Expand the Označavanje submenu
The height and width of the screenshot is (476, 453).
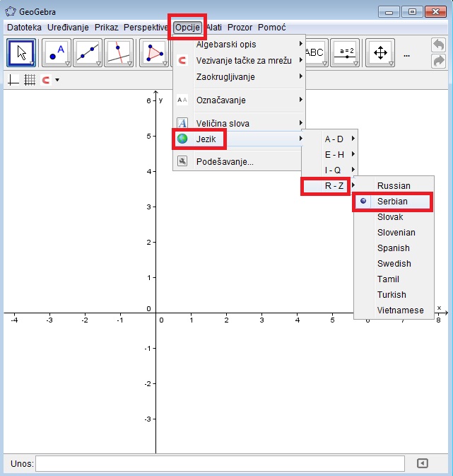239,100
